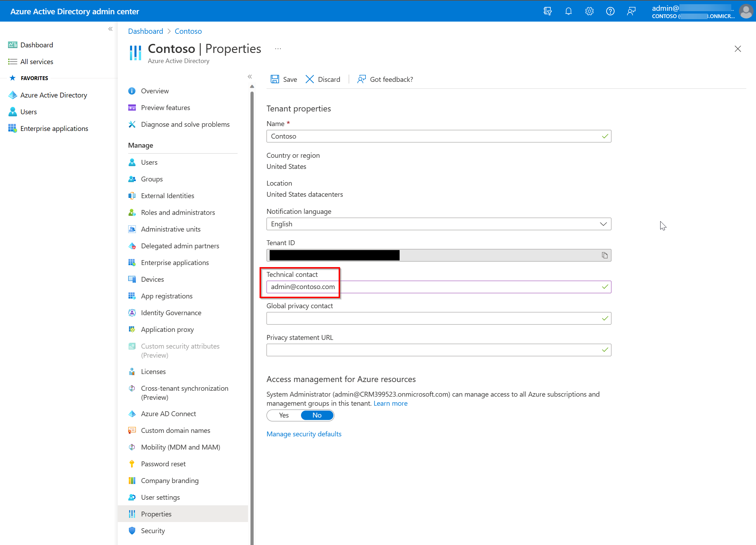
Task: Click Technical contact input field
Action: pos(439,286)
